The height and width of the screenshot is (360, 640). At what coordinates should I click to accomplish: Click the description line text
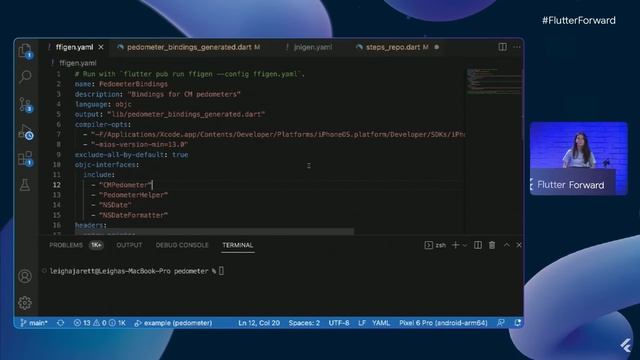point(158,94)
